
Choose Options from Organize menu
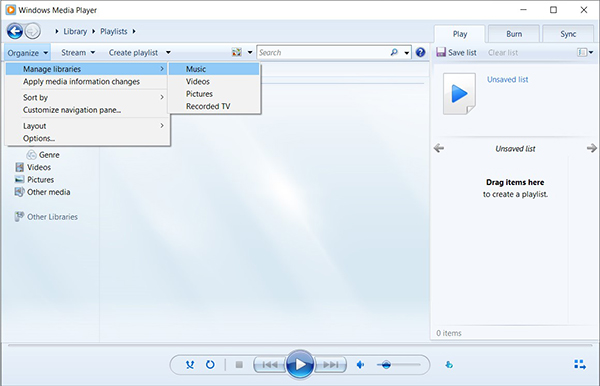[x=87, y=138]
